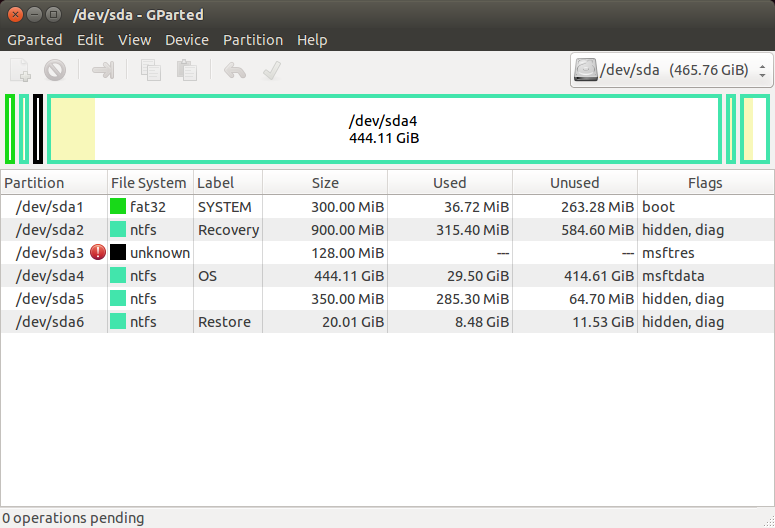Select the green fat32 color swatch
Screen dimensions: 775x528
click(118, 207)
